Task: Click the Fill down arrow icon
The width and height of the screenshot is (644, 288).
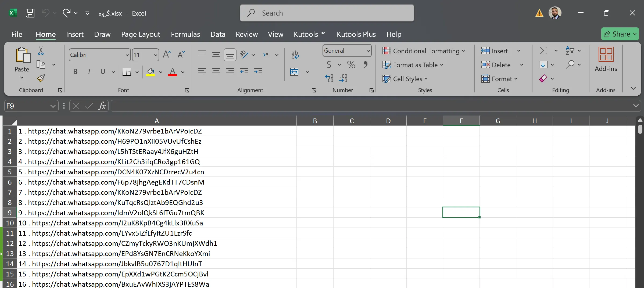Action: (543, 64)
